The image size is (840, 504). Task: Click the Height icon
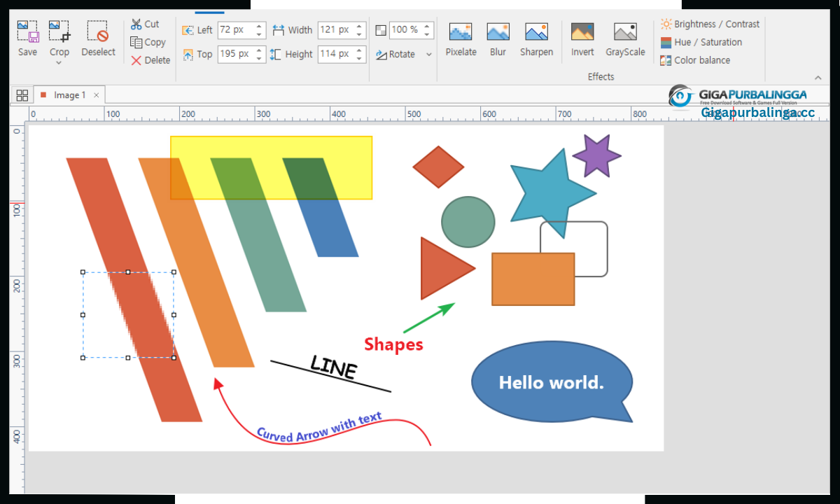[x=276, y=54]
